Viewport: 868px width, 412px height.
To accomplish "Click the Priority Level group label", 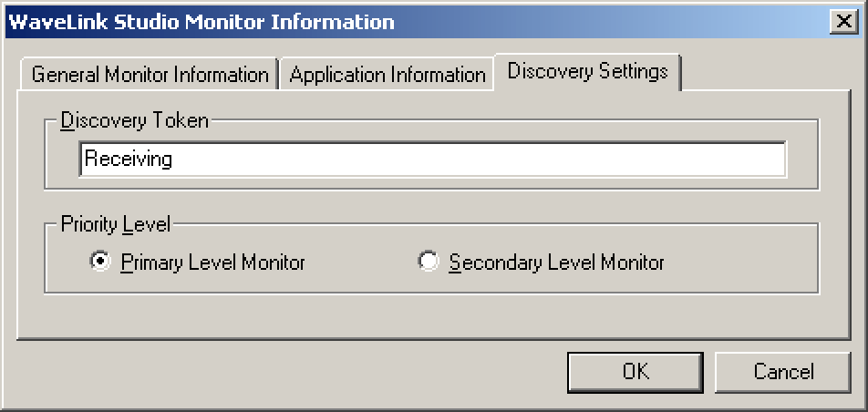I will point(116,225).
